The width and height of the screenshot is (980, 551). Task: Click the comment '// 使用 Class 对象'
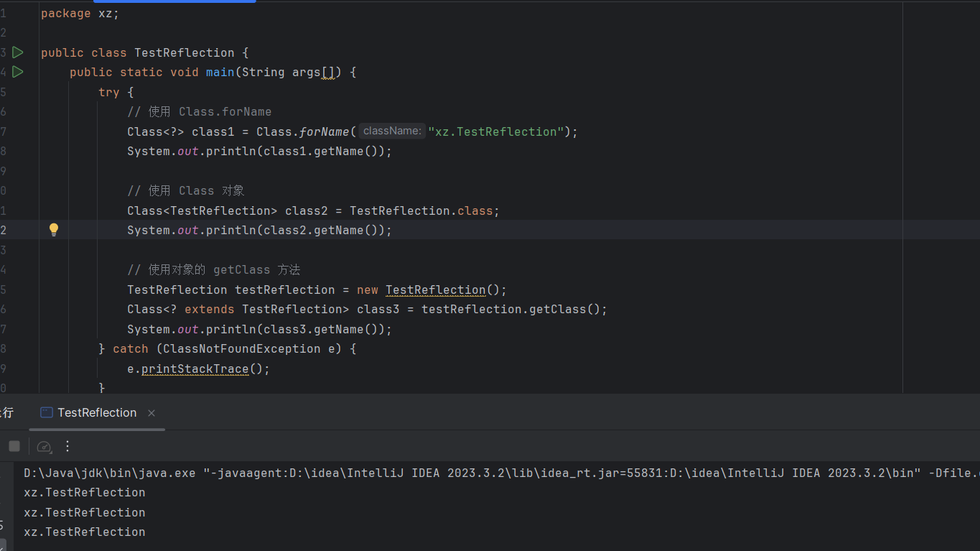pyautogui.click(x=186, y=190)
